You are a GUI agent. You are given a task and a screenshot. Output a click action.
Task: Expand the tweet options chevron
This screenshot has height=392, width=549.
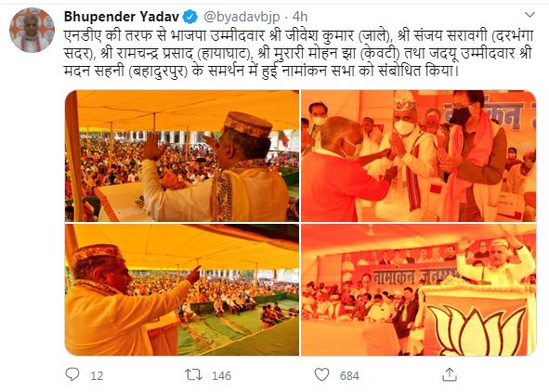click(x=529, y=15)
